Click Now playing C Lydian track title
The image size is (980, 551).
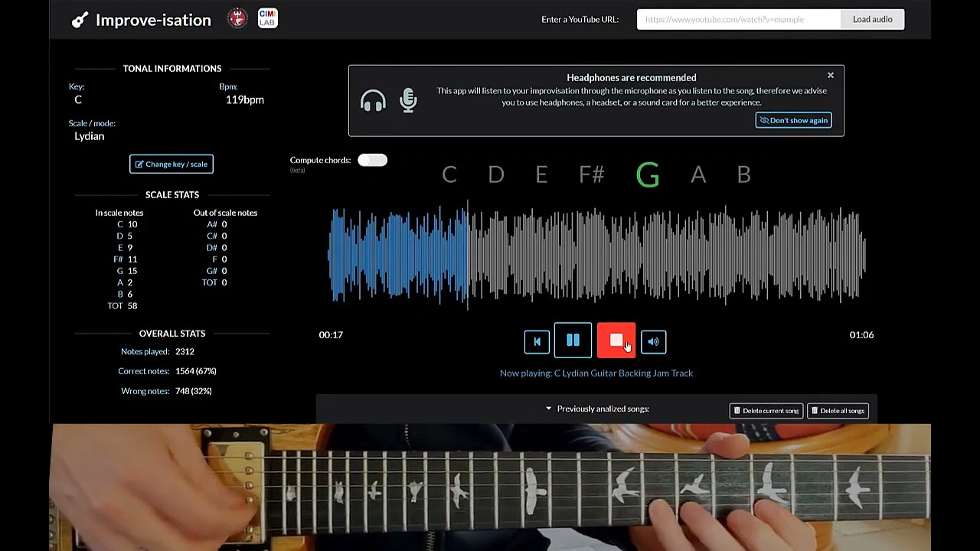click(596, 373)
